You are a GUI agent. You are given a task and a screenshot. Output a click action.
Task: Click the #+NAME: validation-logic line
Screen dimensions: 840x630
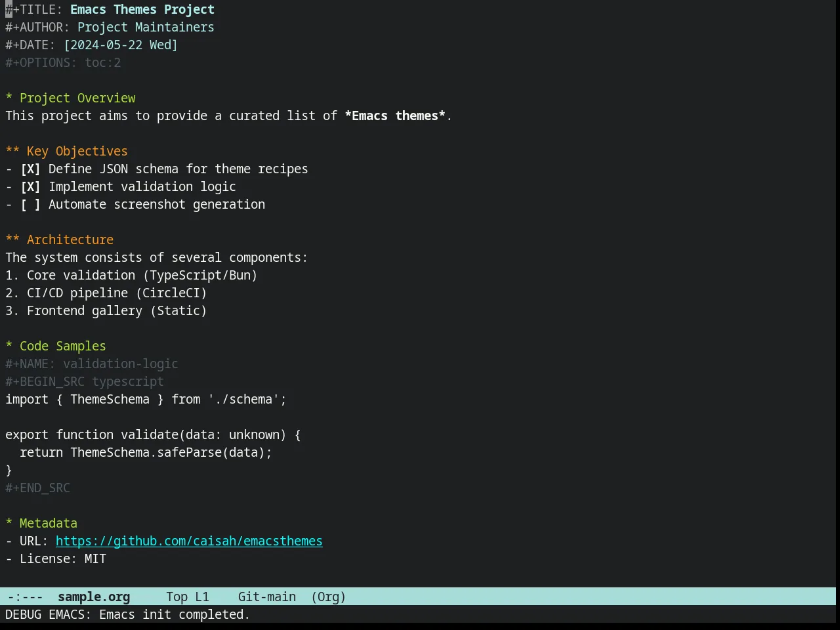coord(92,364)
